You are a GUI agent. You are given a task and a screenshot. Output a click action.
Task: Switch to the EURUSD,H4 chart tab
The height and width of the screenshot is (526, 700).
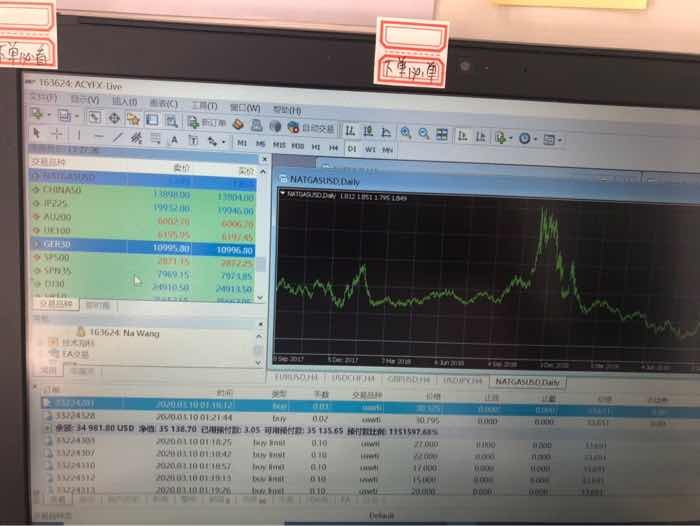click(296, 378)
